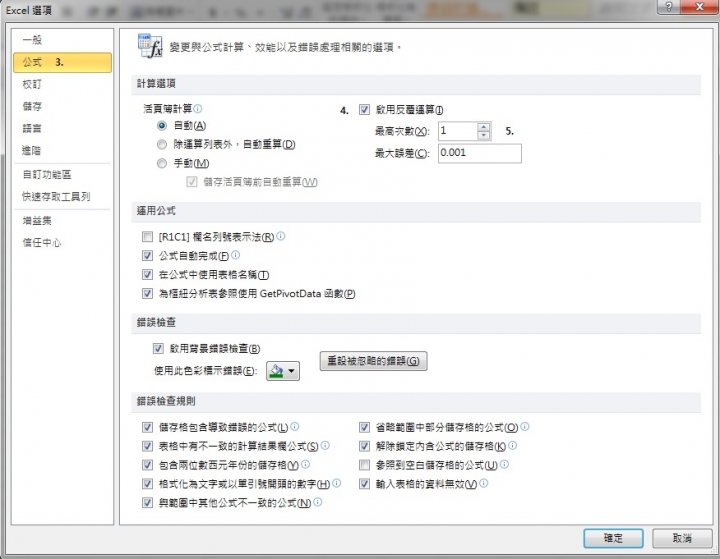The image size is (720, 559).
Task: Select 除運算列表外，自動重算(D) radio button
Action: coord(162,145)
